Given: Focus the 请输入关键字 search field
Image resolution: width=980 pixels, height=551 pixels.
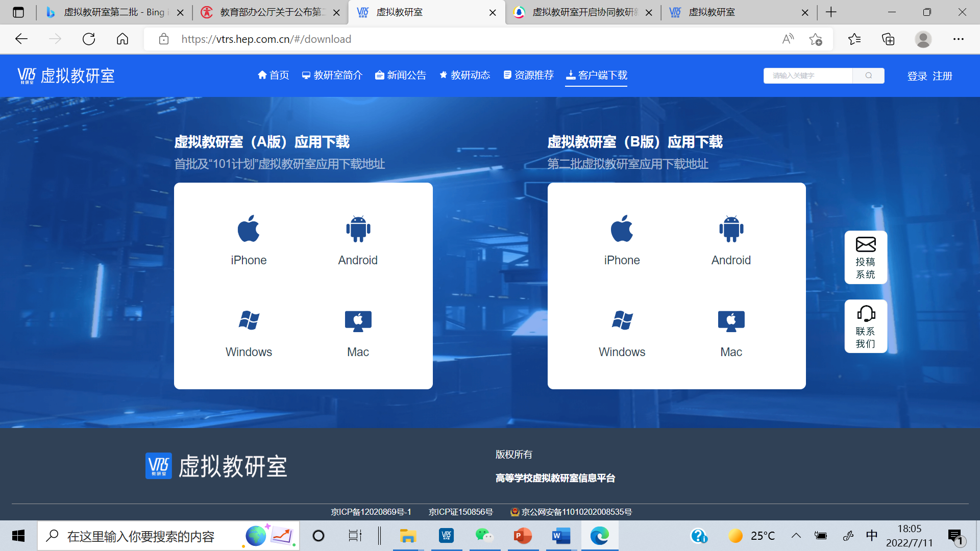Looking at the screenshot, I should [x=808, y=76].
